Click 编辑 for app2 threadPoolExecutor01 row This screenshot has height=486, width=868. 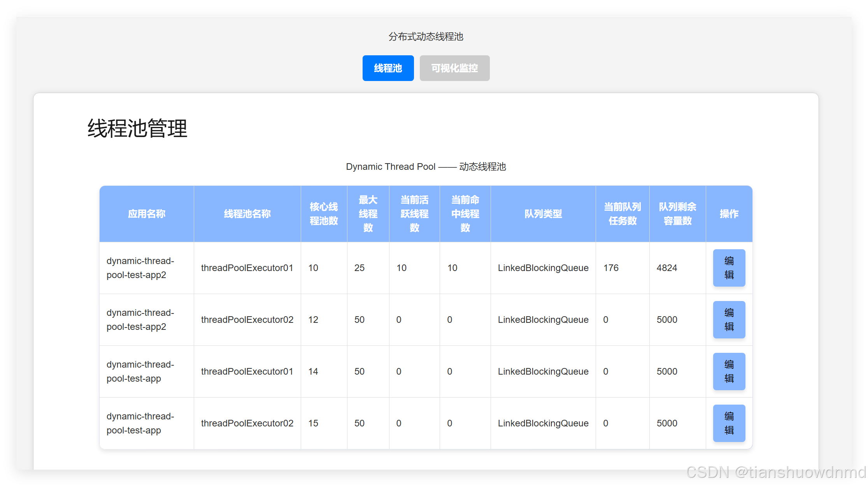pyautogui.click(x=729, y=268)
